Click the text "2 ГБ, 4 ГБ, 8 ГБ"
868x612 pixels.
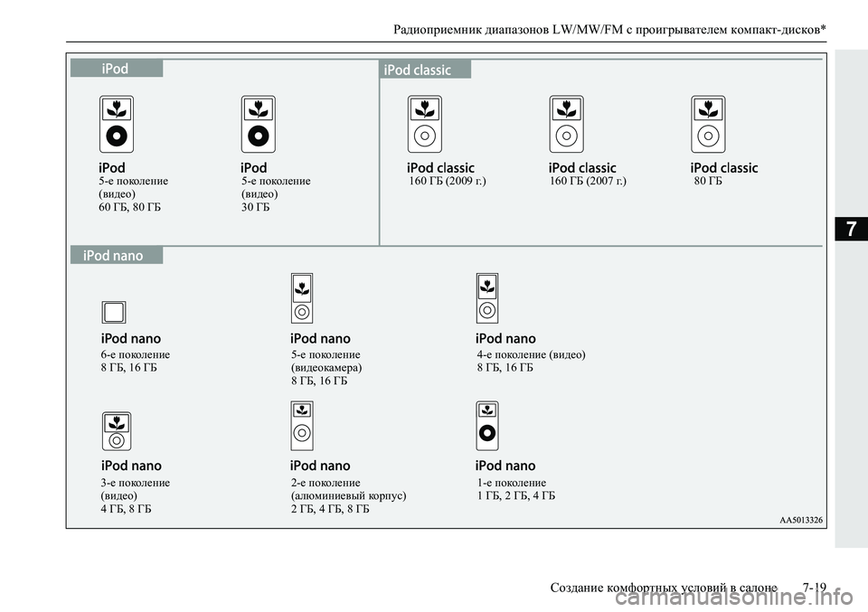click(x=330, y=509)
